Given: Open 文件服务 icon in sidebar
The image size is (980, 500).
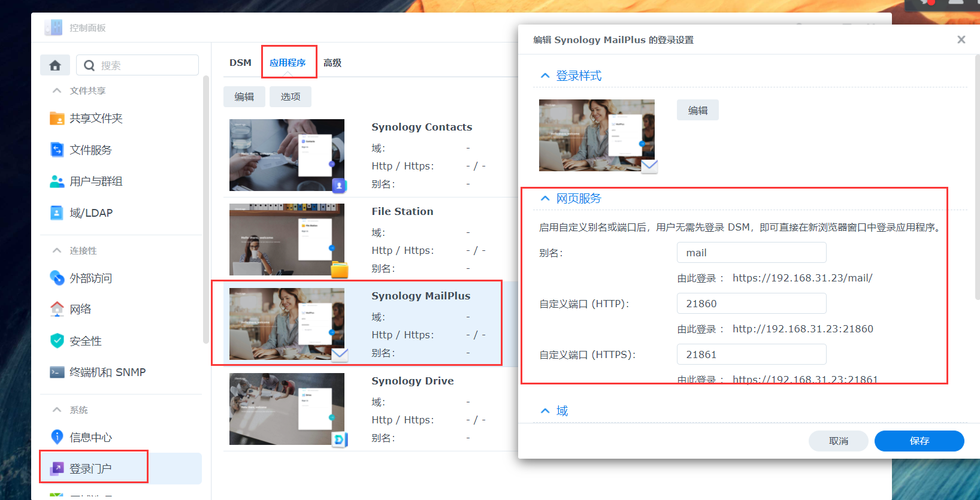Looking at the screenshot, I should pyautogui.click(x=57, y=150).
